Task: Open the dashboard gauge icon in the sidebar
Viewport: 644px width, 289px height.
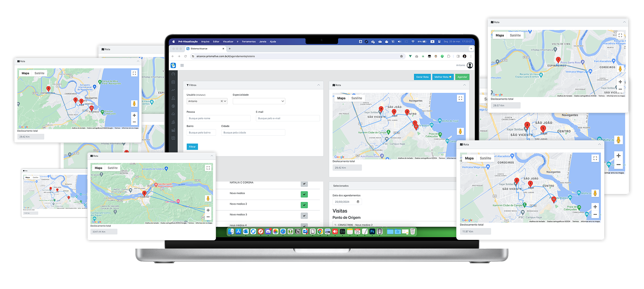Action: click(173, 74)
